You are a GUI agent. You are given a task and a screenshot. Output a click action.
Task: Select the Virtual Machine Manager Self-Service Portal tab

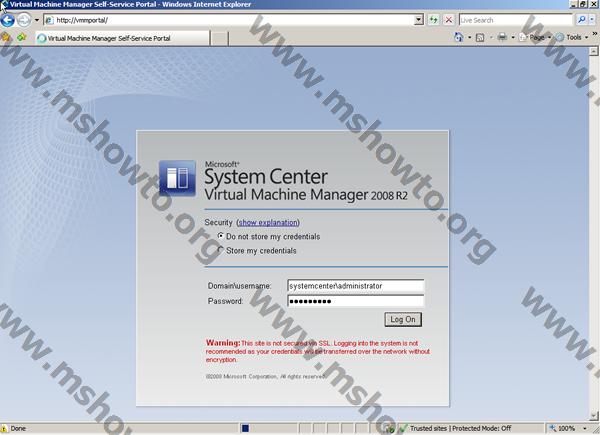coord(122,38)
